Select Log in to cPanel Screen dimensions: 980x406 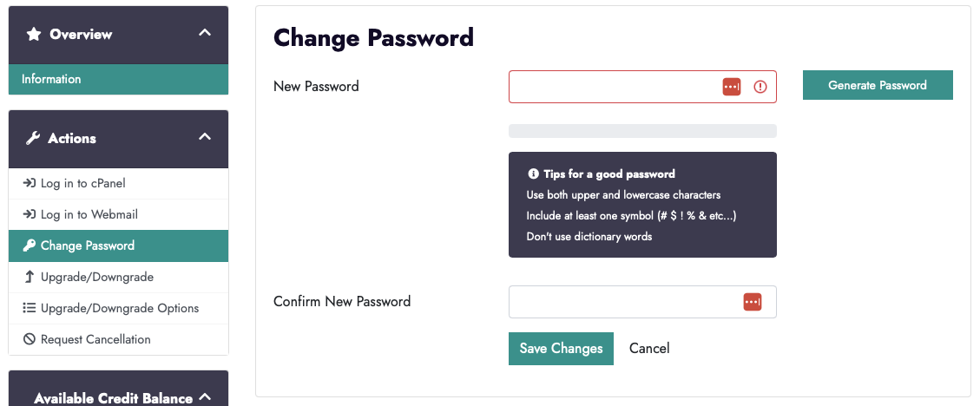point(82,183)
